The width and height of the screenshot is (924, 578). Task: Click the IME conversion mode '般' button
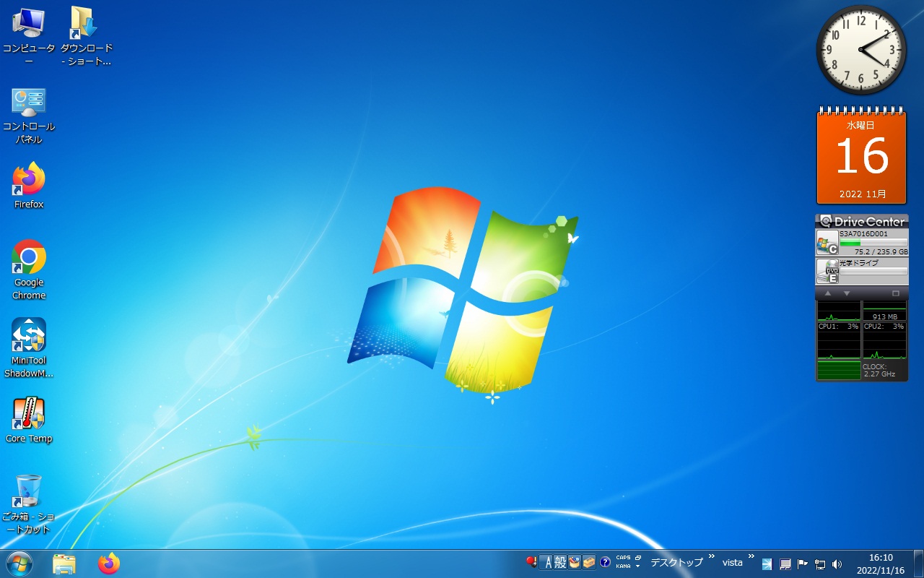[560, 562]
